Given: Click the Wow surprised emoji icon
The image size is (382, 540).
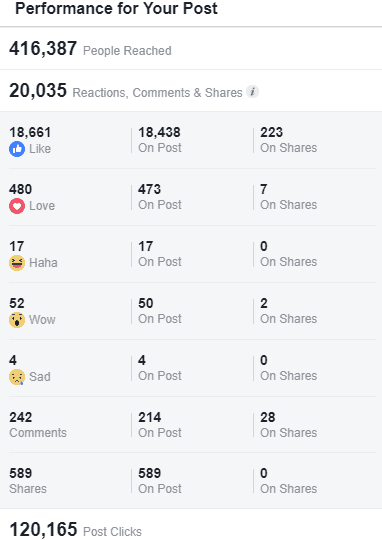Looking at the screenshot, I should (17, 320).
